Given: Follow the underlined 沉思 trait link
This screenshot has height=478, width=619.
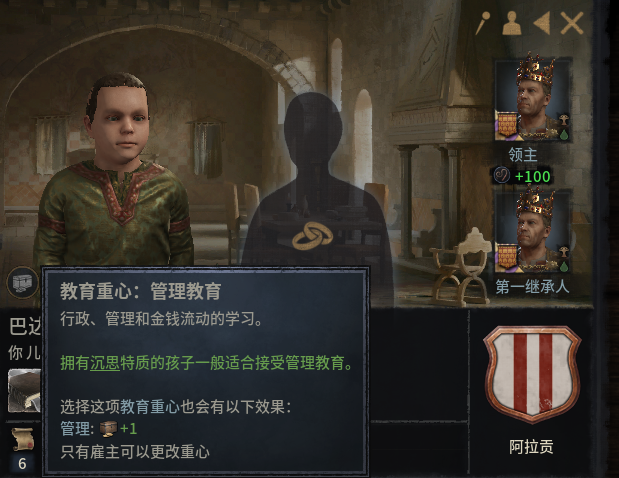Looking at the screenshot, I should coord(105,363).
